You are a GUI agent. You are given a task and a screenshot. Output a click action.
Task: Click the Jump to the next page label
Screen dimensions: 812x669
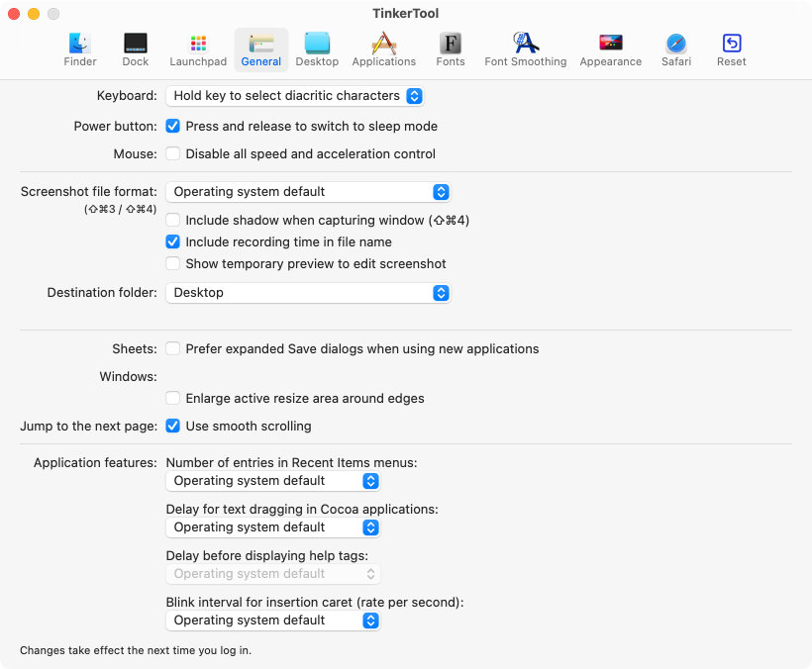coord(88,427)
